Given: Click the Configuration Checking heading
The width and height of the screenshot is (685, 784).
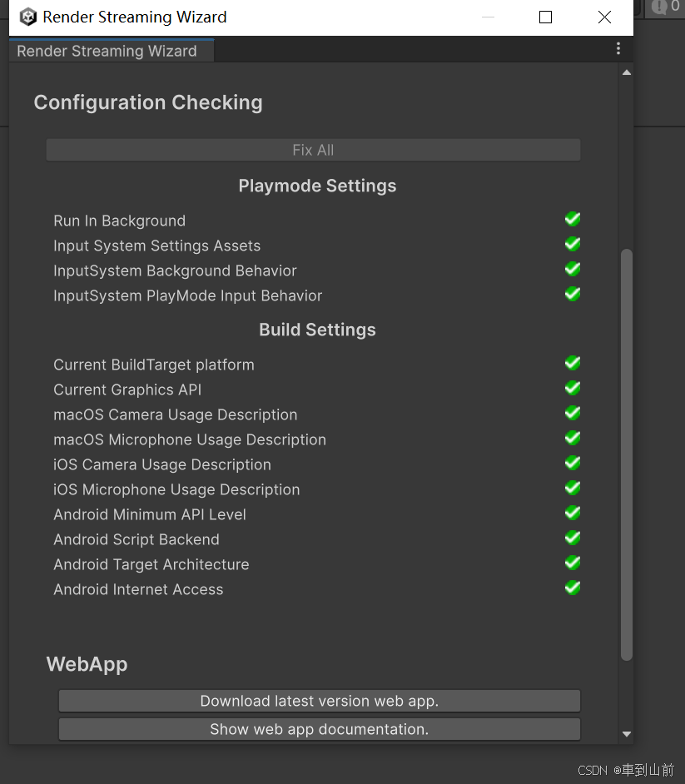Looking at the screenshot, I should 148,102.
